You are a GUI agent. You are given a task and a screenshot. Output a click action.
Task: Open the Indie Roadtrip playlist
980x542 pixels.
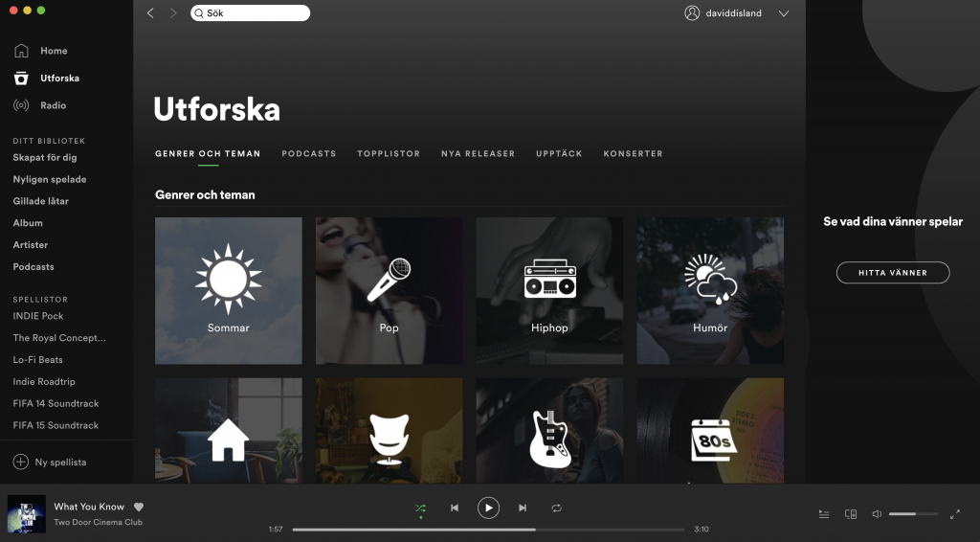[x=44, y=382]
